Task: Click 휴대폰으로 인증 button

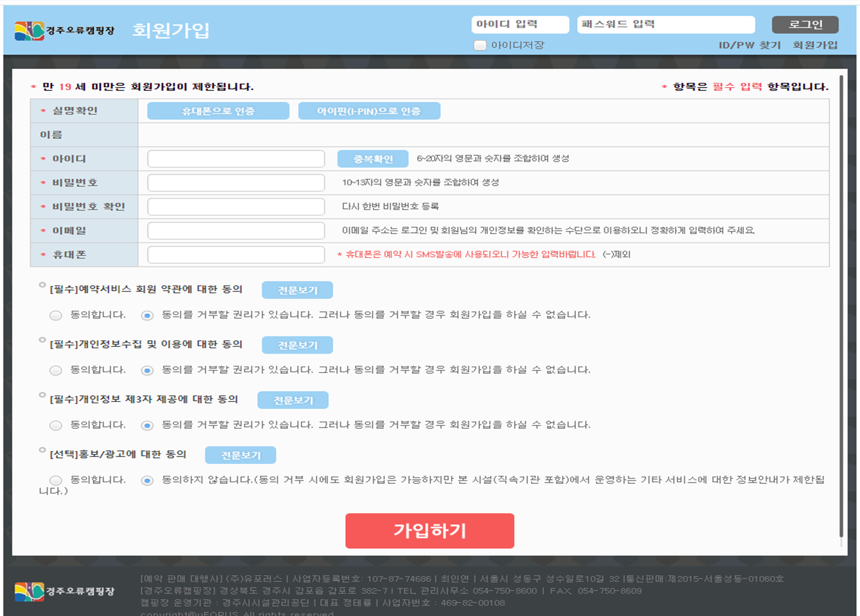Action: click(x=218, y=111)
